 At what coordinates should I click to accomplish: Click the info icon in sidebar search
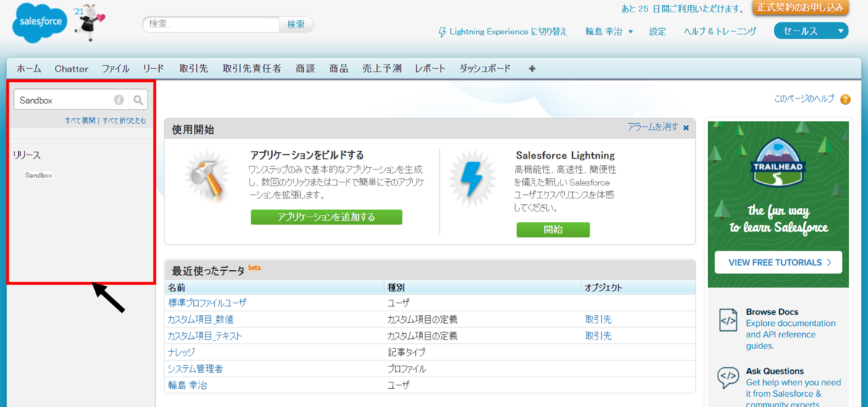point(119,100)
